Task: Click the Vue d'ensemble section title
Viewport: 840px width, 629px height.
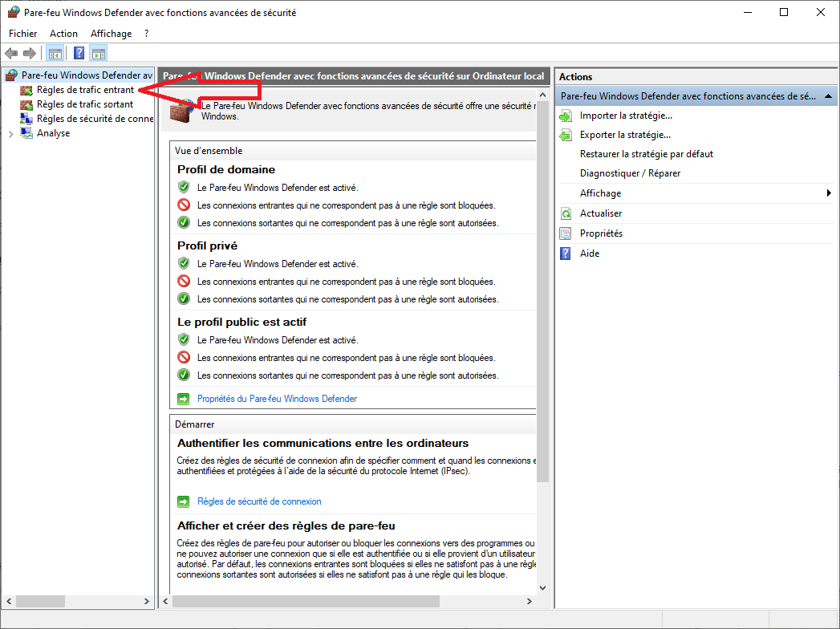Action: [209, 151]
